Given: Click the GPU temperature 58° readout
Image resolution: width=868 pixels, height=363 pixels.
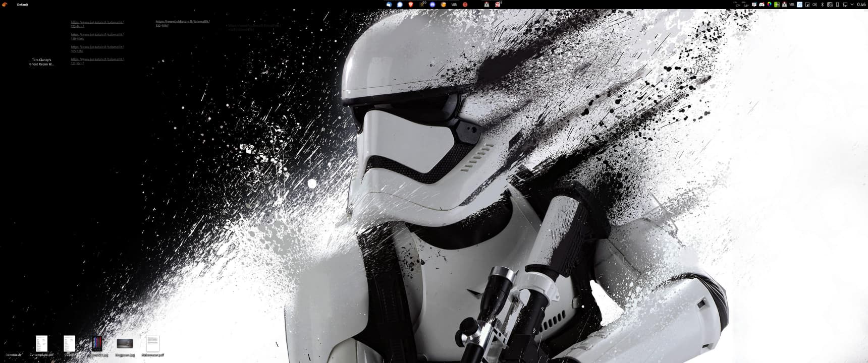Looking at the screenshot, I should click(746, 5).
